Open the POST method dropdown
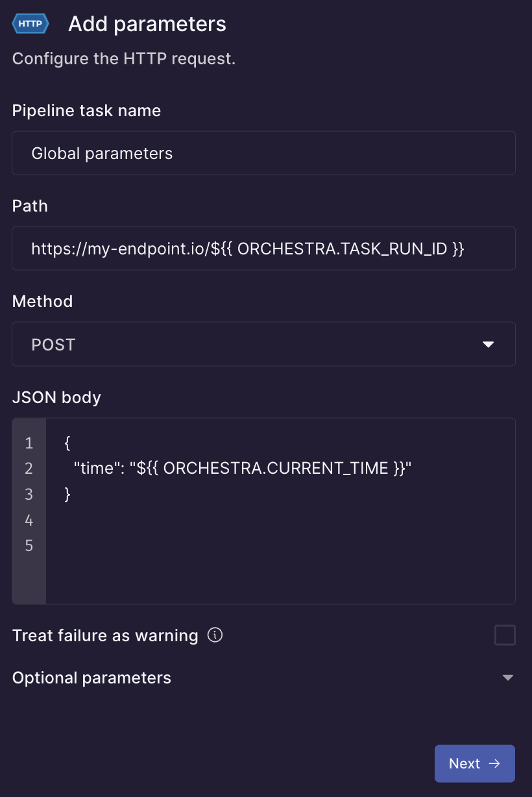This screenshot has width=532, height=797. [263, 345]
